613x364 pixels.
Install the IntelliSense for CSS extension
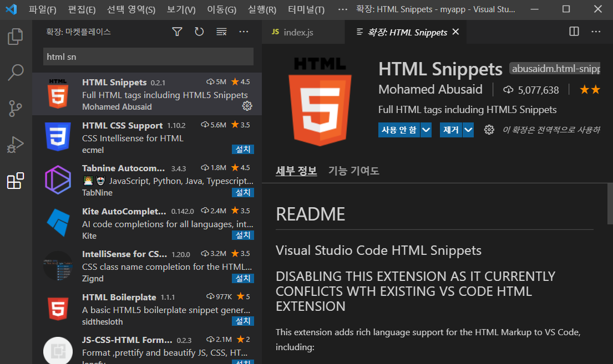click(243, 279)
